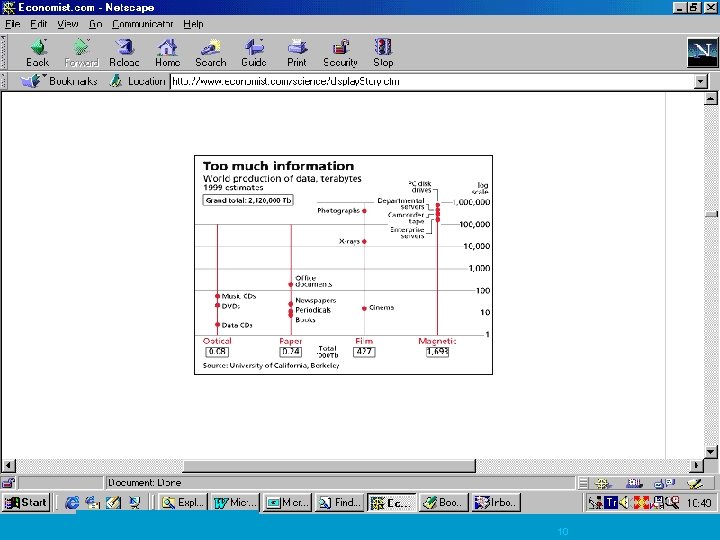Click the horizontal scrollbar right arrow

(696, 465)
